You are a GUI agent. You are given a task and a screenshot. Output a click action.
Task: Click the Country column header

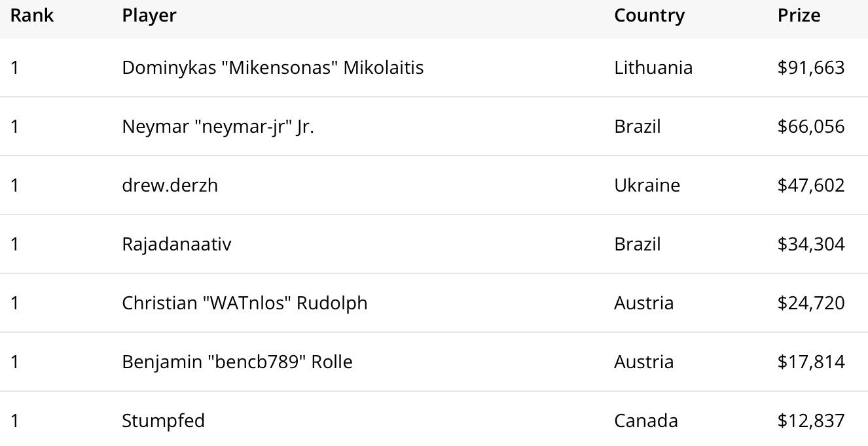(649, 16)
